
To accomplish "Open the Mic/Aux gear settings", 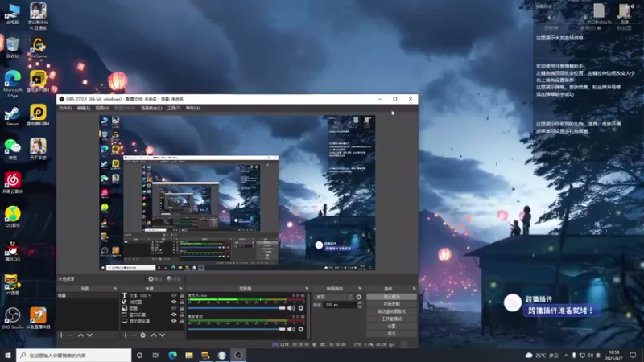I will coord(301,308).
